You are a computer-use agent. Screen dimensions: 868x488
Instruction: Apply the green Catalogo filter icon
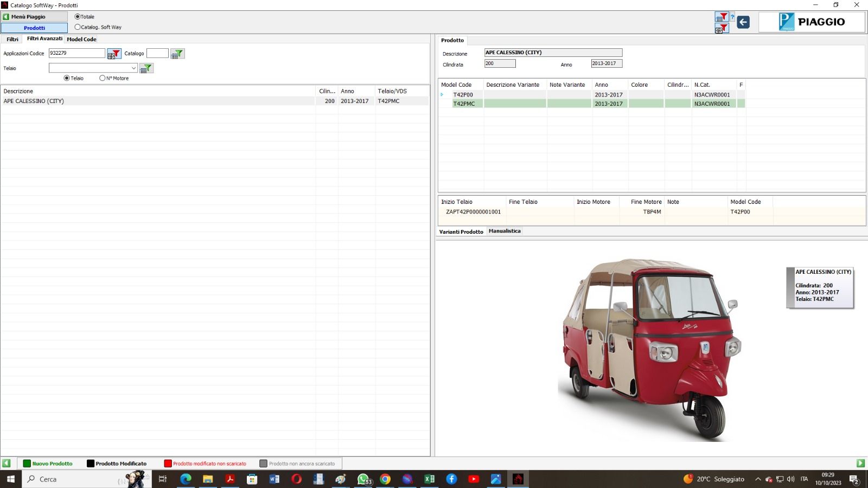pos(177,54)
